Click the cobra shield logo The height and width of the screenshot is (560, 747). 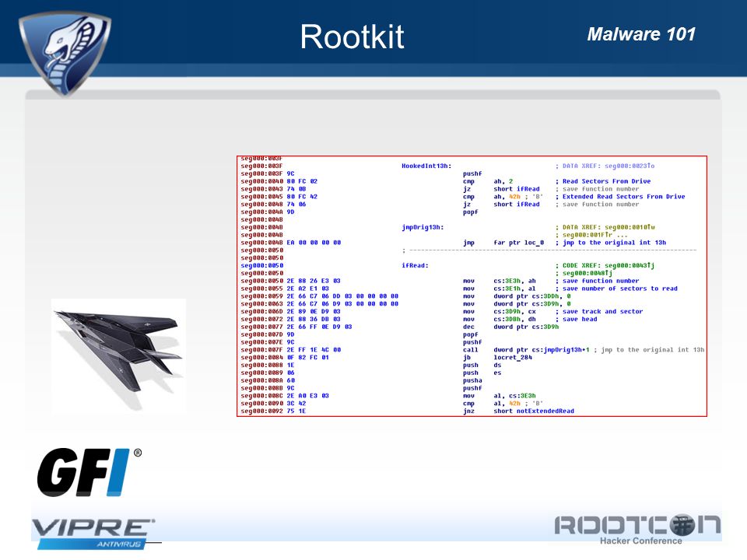pyautogui.click(x=65, y=54)
